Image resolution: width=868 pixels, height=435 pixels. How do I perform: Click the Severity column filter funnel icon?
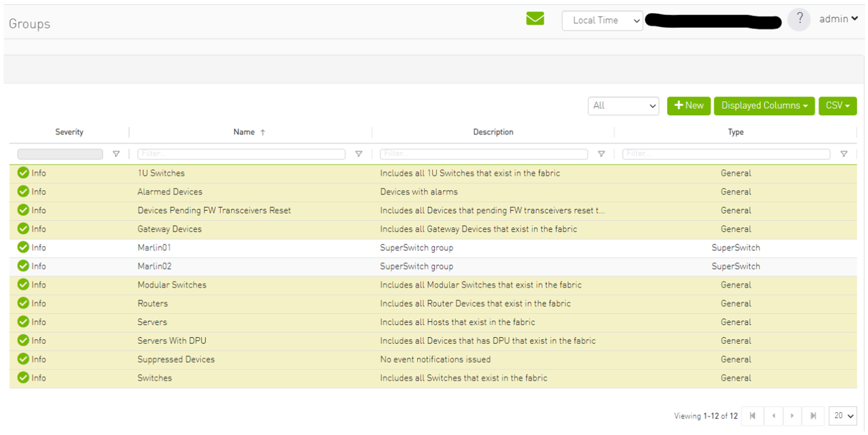[116, 154]
